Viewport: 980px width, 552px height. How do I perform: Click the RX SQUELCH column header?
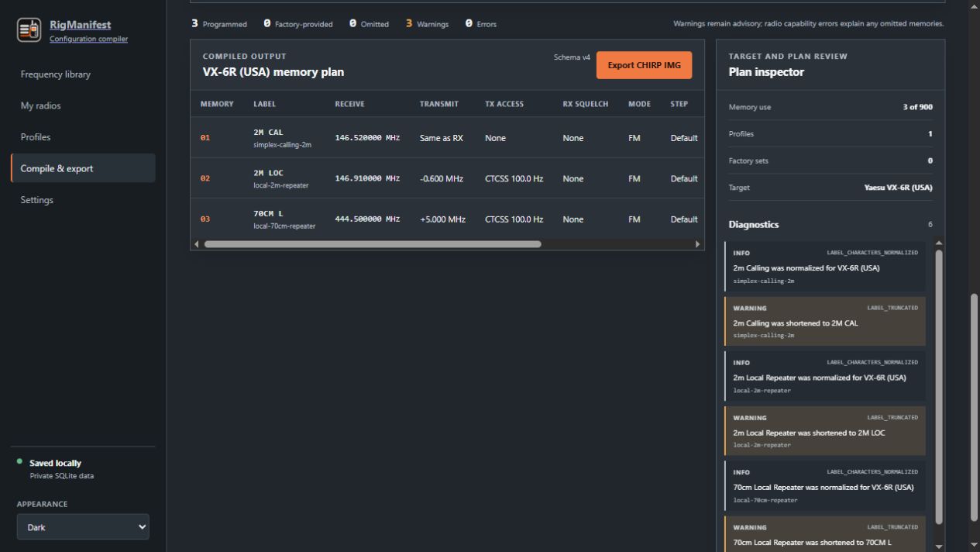click(x=586, y=104)
